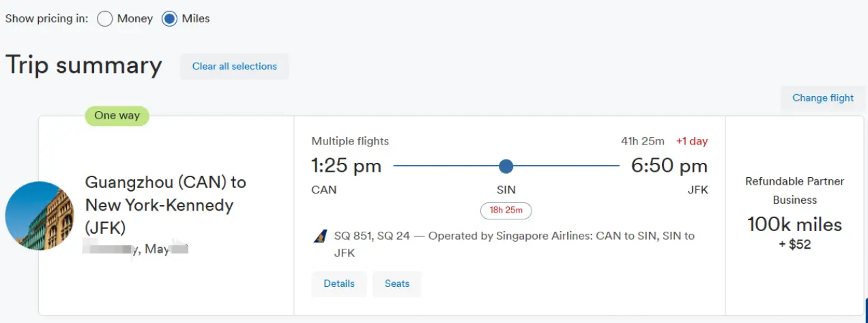Click the green One way badge
The height and width of the screenshot is (323, 868).
pos(117,115)
